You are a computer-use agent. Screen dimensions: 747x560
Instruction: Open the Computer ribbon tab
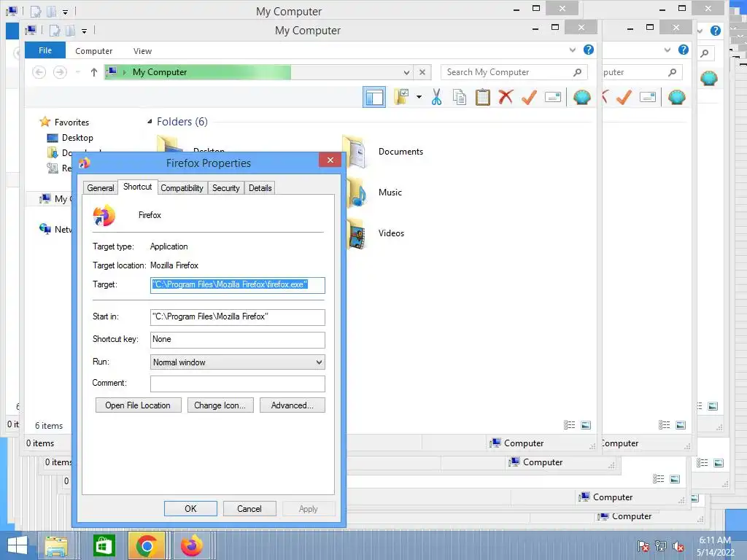pos(94,51)
